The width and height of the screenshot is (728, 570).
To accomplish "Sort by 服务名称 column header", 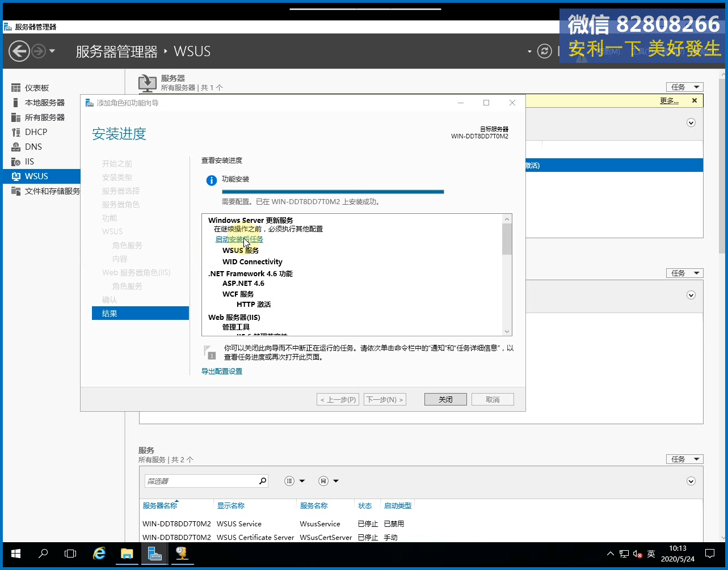I will click(x=314, y=505).
